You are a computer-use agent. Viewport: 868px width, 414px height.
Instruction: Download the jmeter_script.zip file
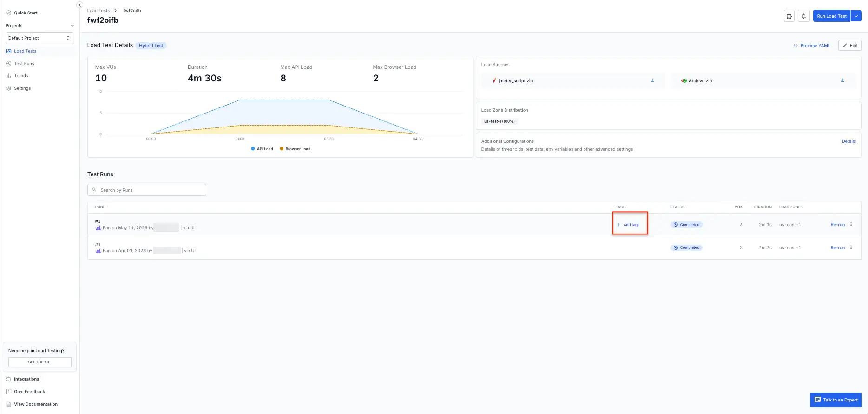coord(652,80)
